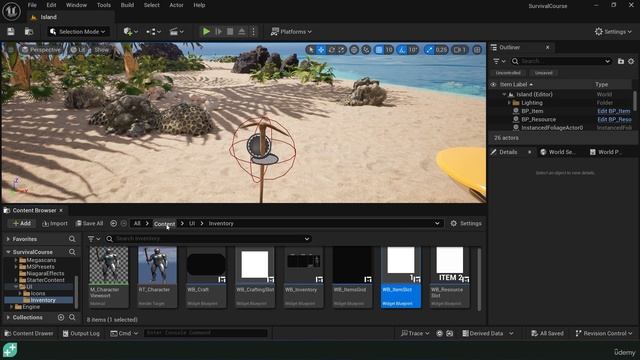The image size is (640, 360).
Task: Activate the Select objects viewport tool
Action: [x=311, y=50]
